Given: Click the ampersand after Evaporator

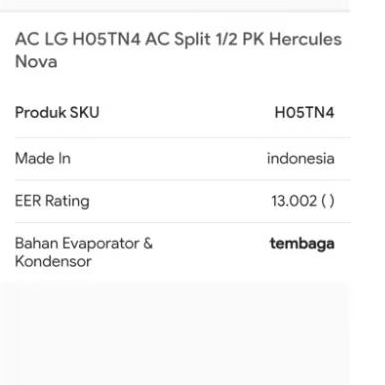Looking at the screenshot, I should (x=148, y=243).
